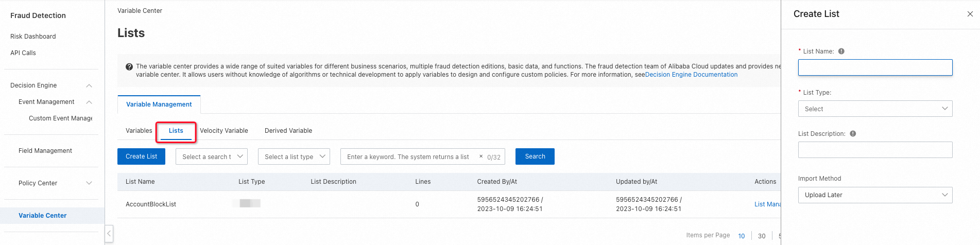
Task: Clear the keyword search field
Action: point(481,156)
